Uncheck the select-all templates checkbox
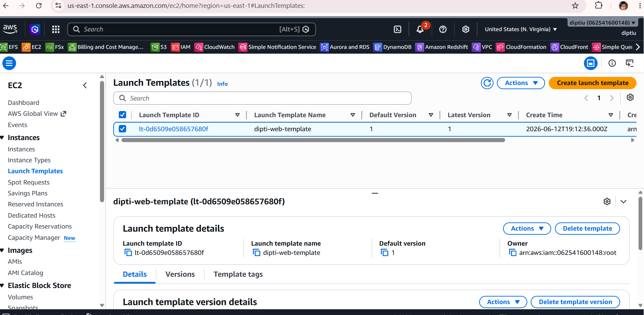 pyautogui.click(x=123, y=115)
